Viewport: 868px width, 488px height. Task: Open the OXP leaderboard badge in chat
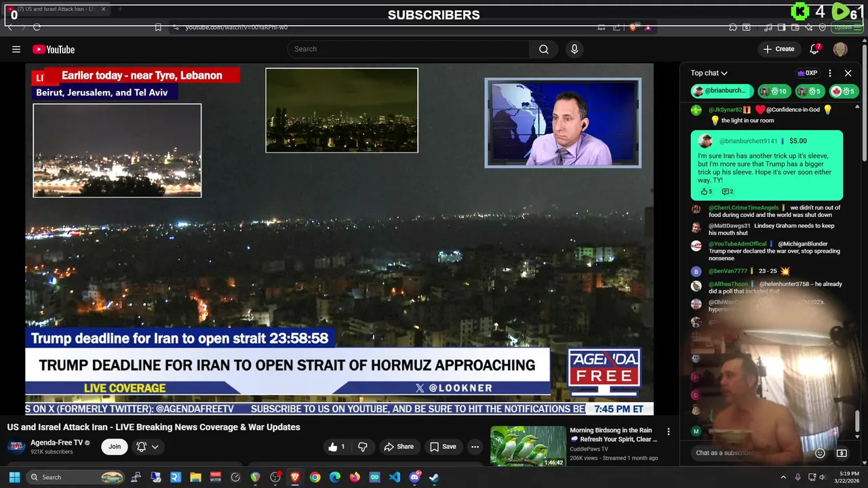(807, 73)
